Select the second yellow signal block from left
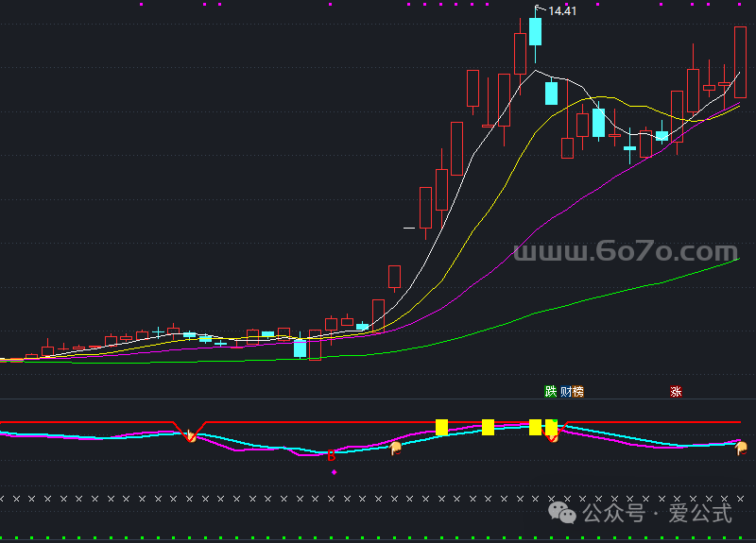 point(488,427)
